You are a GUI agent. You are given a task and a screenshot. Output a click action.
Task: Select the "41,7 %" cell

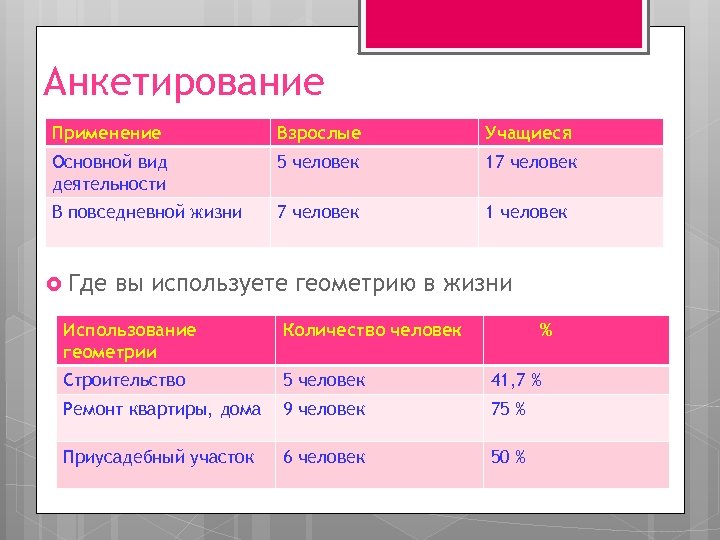(x=576, y=380)
